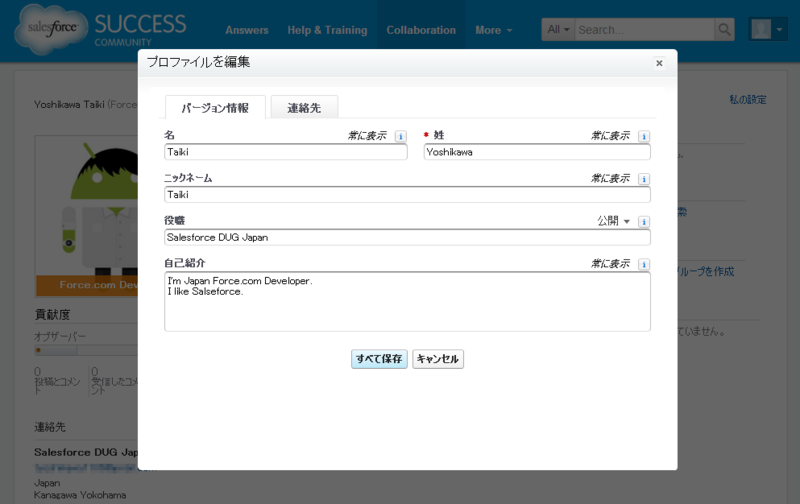
Task: Click the info icon beside 姓 field
Action: [644, 136]
